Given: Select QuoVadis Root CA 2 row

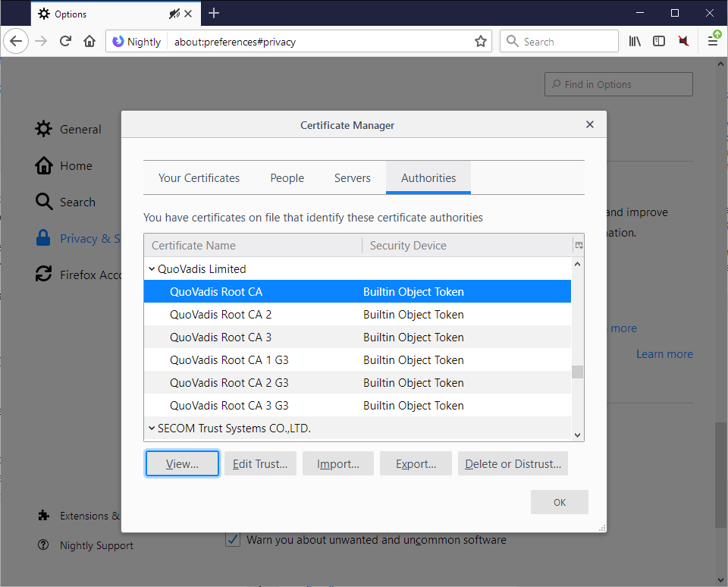Looking at the screenshot, I should (357, 314).
